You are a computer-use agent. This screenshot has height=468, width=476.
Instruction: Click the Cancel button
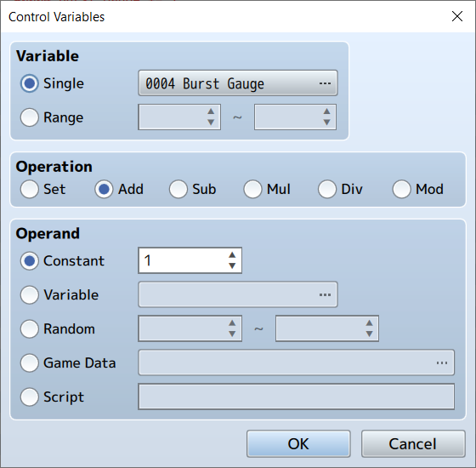click(x=413, y=443)
